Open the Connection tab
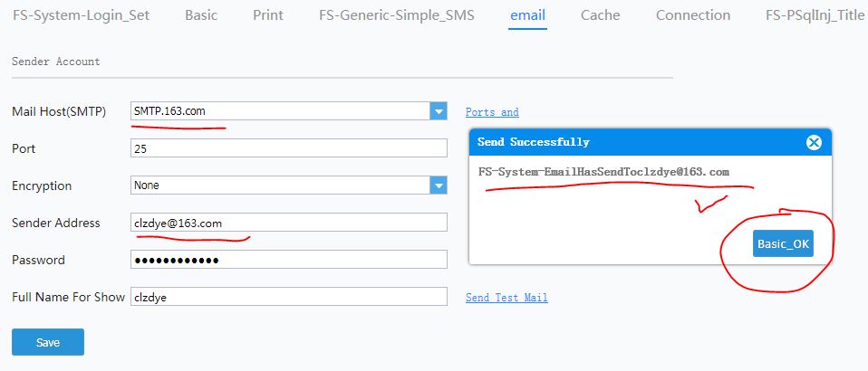The image size is (868, 371). coord(693,14)
